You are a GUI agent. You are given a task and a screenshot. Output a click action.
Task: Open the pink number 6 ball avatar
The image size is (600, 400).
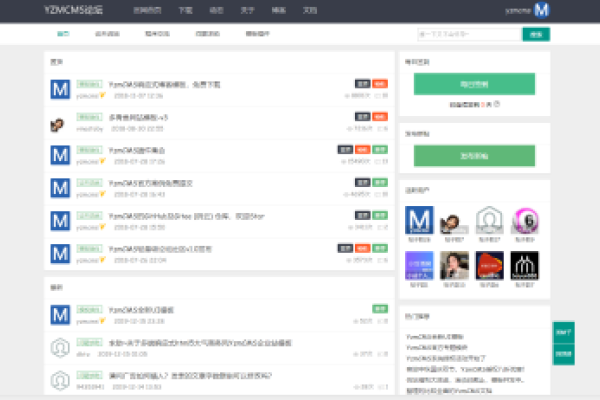pyautogui.click(x=525, y=220)
